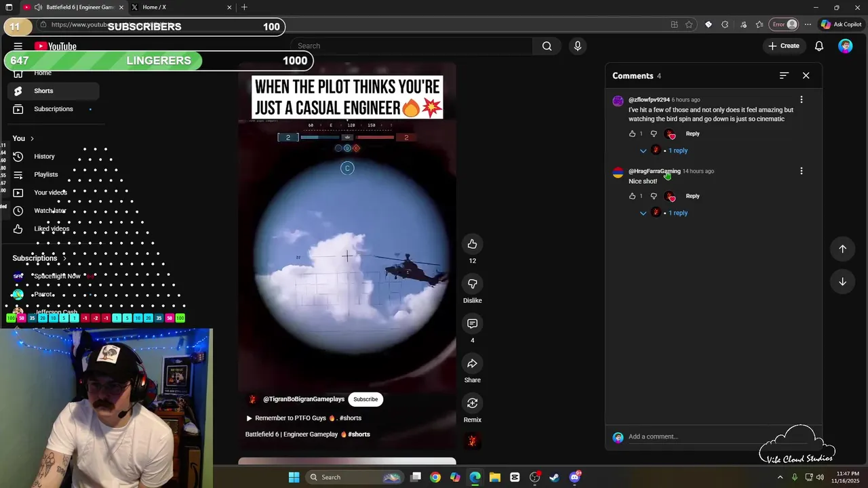Dislike the Short
The image size is (868, 488).
coord(473,284)
